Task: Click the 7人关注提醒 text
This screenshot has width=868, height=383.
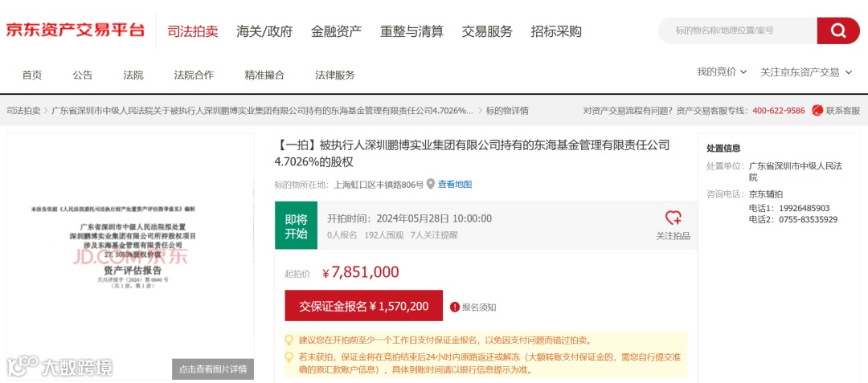Action: pos(434,235)
